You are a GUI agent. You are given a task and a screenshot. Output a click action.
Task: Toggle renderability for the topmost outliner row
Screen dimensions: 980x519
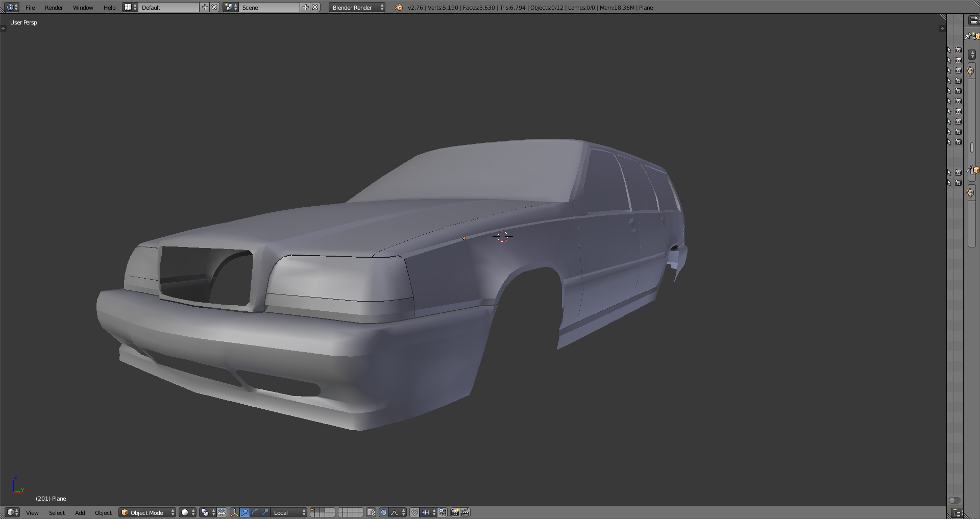click(x=958, y=50)
